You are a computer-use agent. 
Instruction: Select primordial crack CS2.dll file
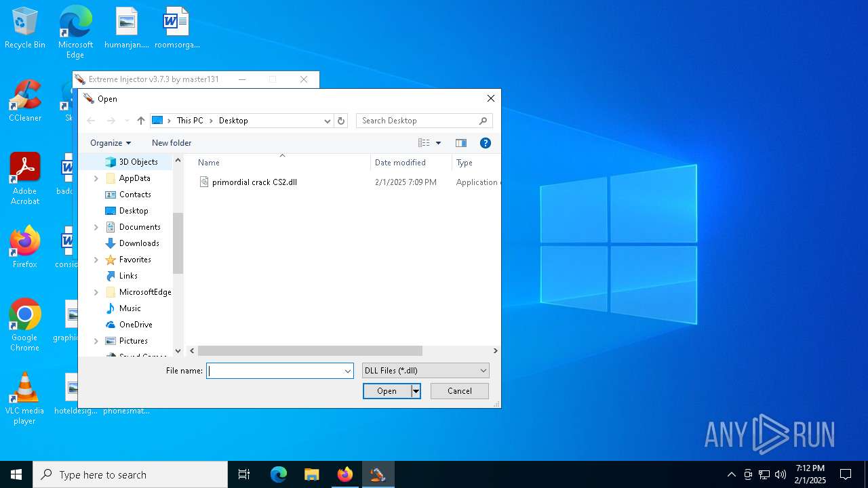click(x=254, y=182)
